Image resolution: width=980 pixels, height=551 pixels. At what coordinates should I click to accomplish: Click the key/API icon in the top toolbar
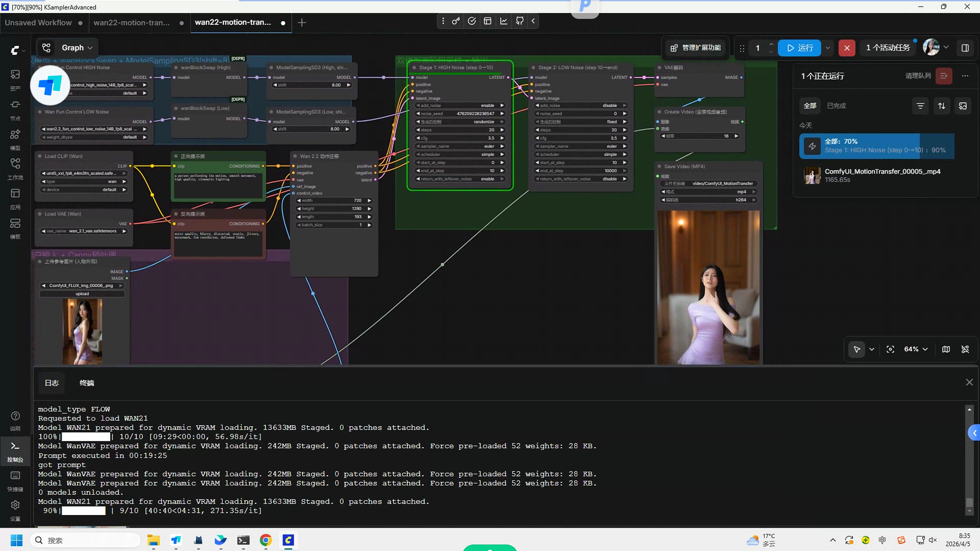455,21
